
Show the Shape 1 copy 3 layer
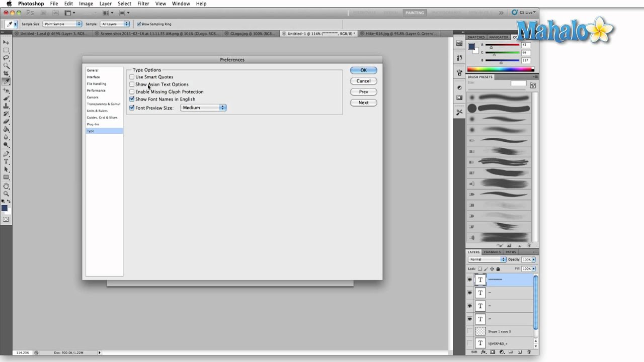pos(470,331)
